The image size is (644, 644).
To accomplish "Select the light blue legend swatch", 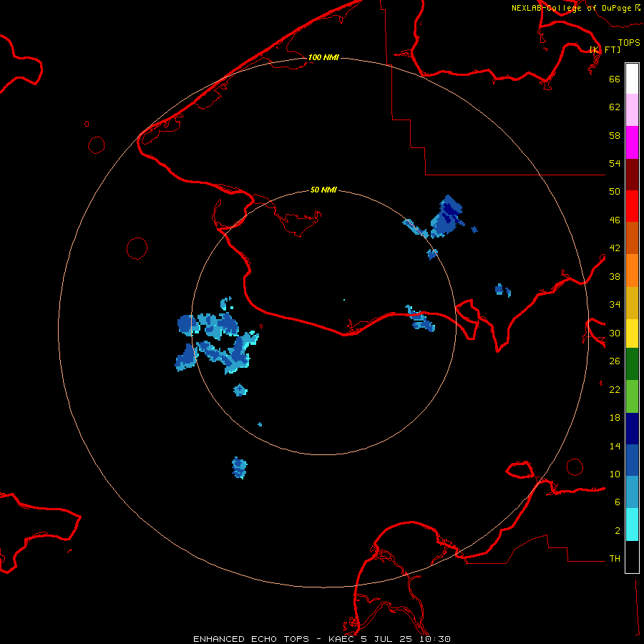I will click(632, 492).
